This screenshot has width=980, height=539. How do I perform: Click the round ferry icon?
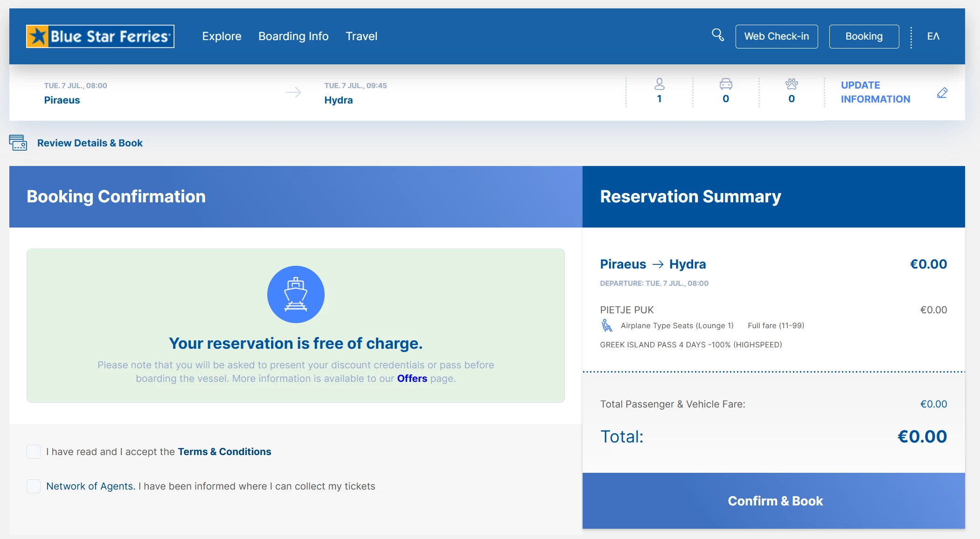pos(296,294)
